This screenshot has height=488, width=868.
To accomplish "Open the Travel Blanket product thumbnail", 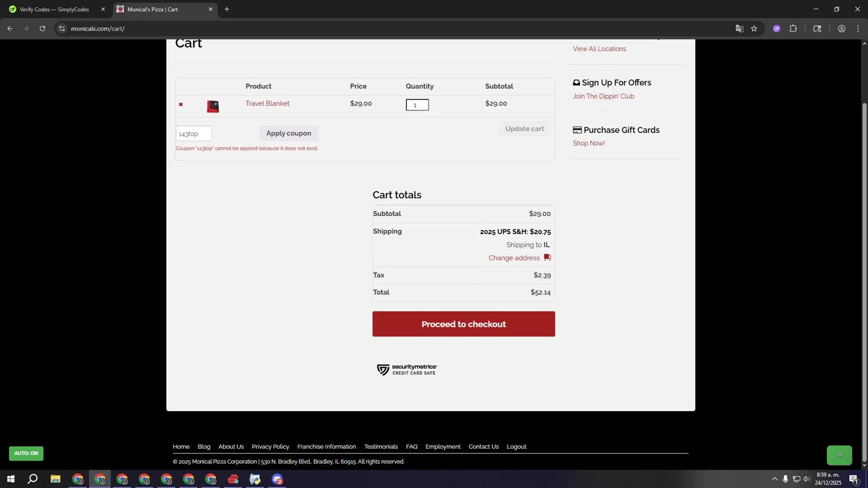I will [213, 106].
